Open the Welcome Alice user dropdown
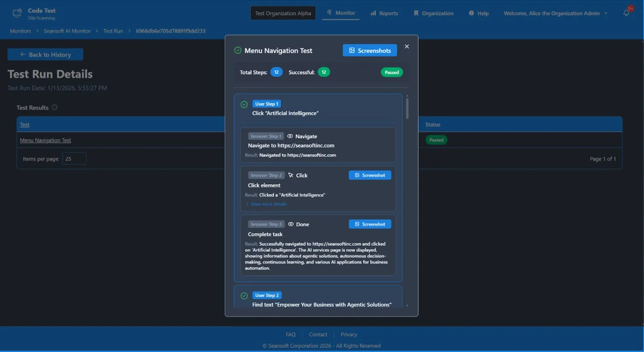The height and width of the screenshot is (352, 644). coord(555,13)
